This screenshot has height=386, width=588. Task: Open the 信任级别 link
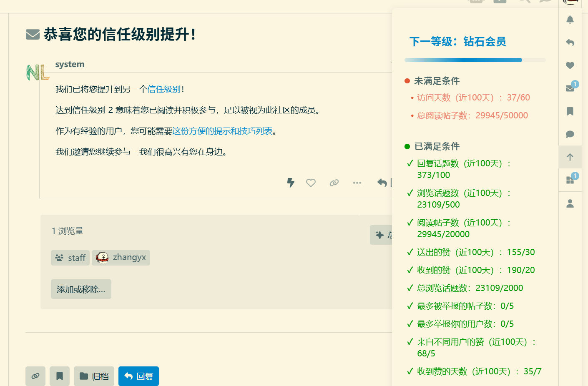coord(164,89)
